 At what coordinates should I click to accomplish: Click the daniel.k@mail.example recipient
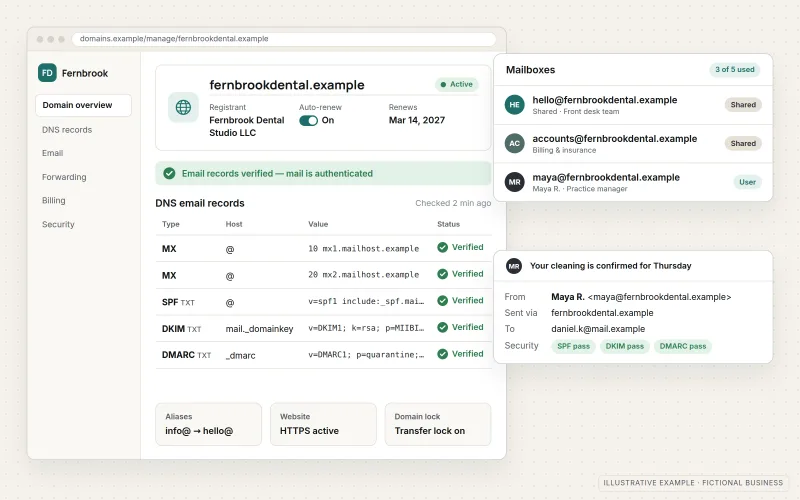pos(598,329)
